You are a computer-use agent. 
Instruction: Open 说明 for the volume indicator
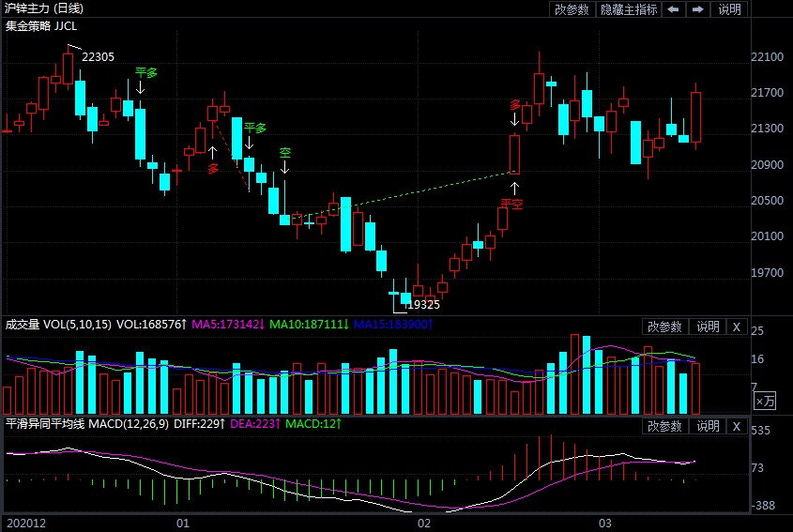tap(708, 327)
